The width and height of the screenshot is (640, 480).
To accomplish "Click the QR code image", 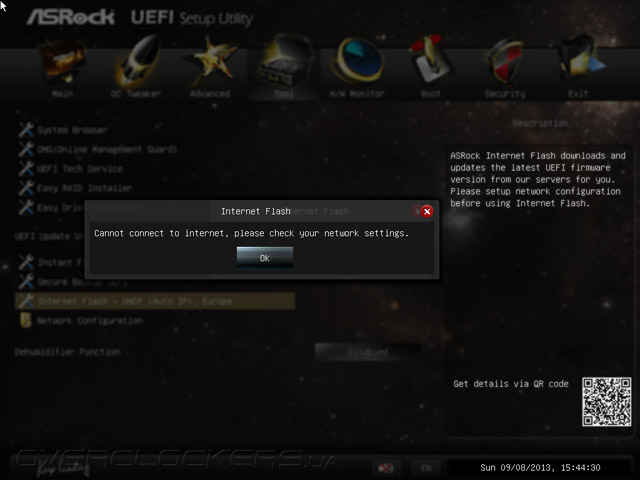I will 607,402.
